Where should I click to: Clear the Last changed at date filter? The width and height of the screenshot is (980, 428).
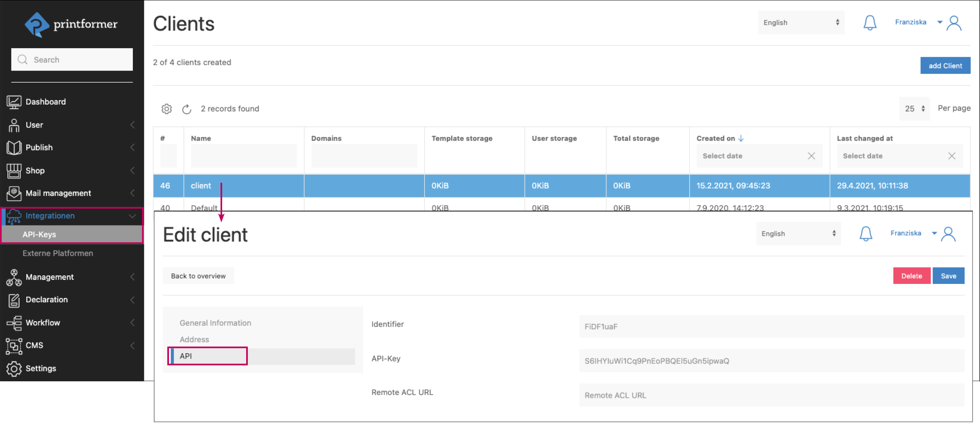pos(951,156)
